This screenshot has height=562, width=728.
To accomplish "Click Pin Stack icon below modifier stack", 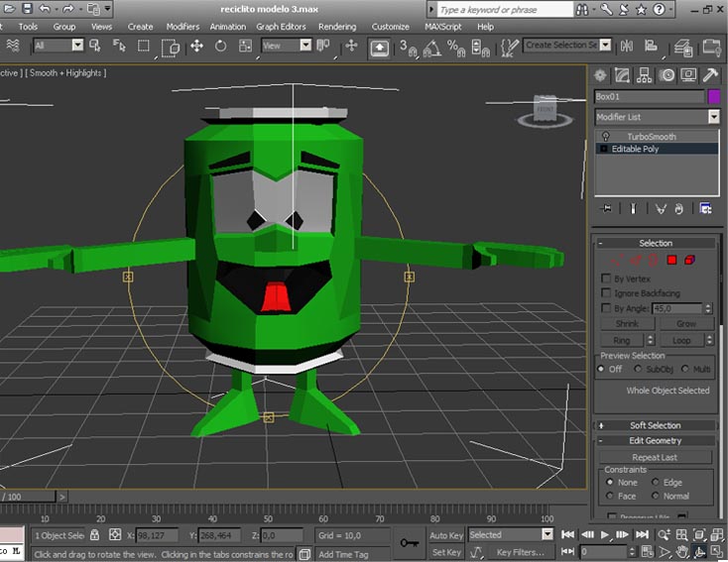I will pyautogui.click(x=607, y=209).
